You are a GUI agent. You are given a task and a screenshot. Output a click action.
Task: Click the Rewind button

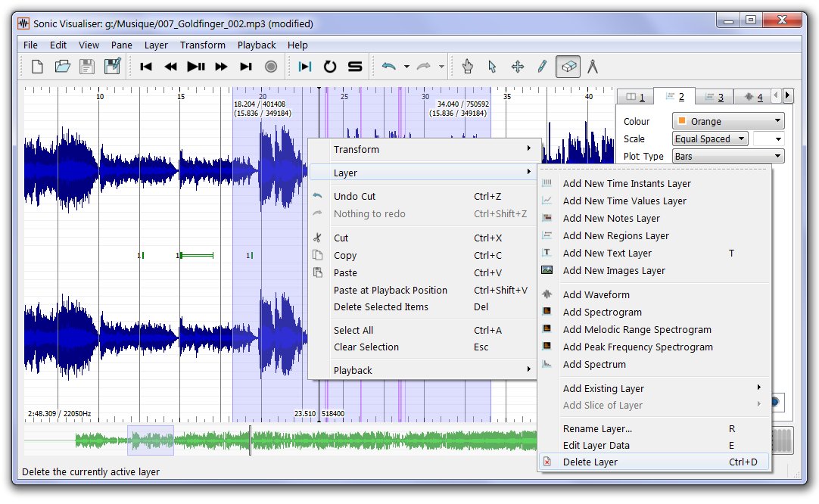coord(170,67)
